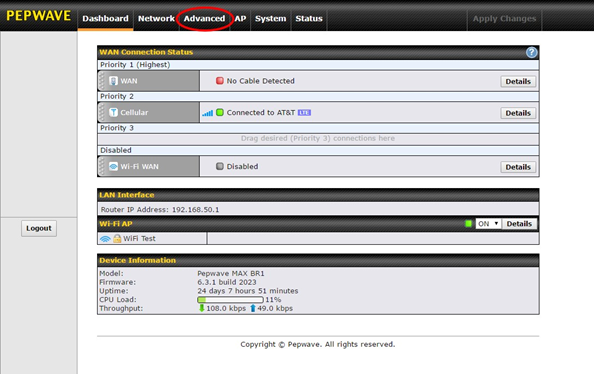Click the Apply Changes button

click(x=504, y=19)
